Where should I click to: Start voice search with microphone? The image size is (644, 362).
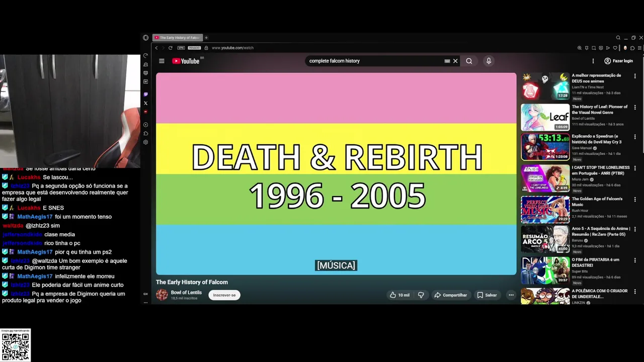coord(489,61)
